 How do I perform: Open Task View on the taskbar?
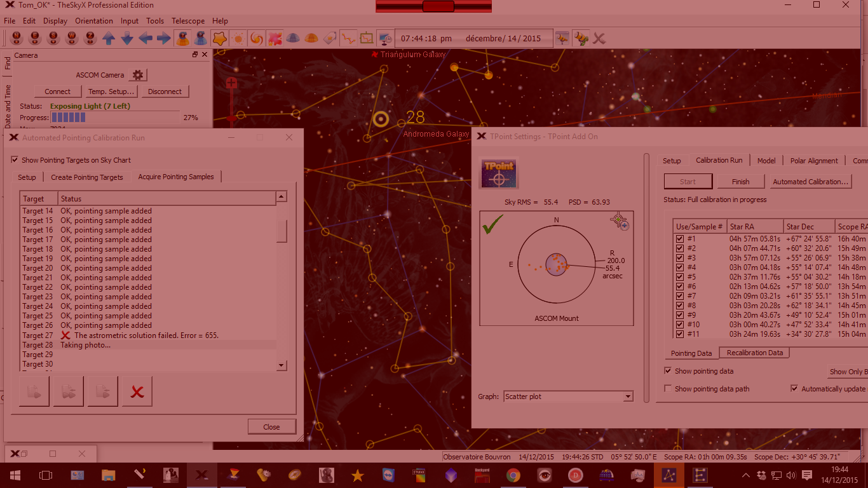(x=46, y=475)
